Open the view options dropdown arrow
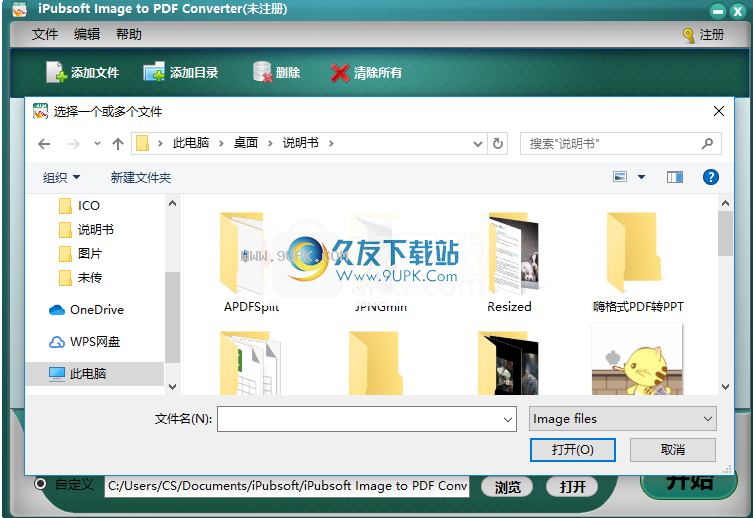The image size is (753, 518). coord(641,177)
